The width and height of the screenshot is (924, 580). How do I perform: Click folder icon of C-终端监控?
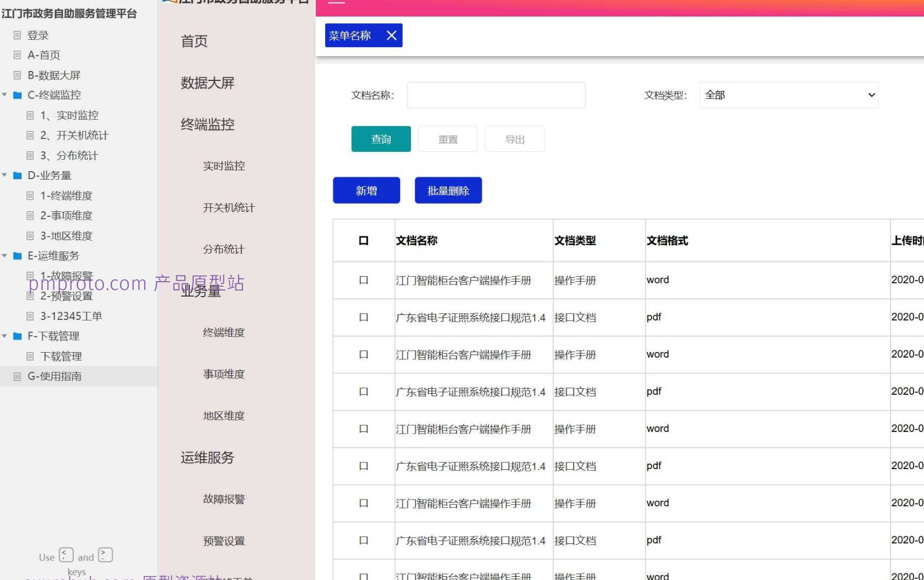coord(17,95)
